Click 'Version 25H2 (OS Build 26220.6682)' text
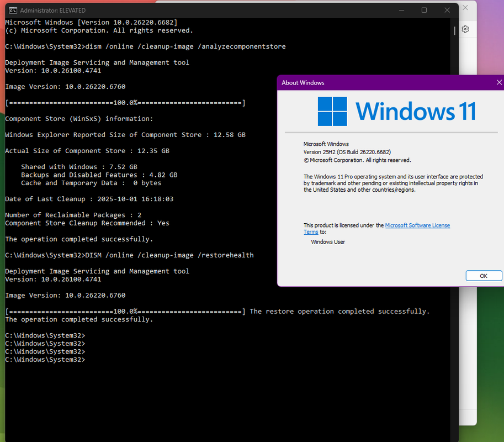Screen dimensions: 504x442 tap(347, 152)
